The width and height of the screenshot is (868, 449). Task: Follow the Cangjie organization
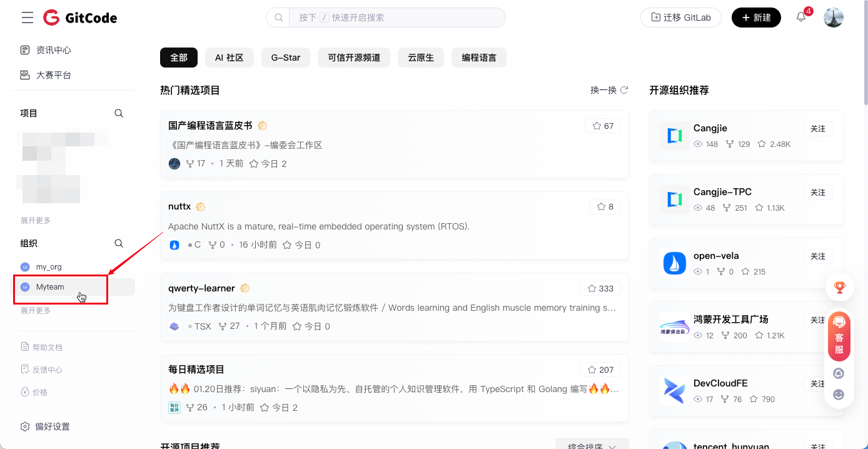pos(817,129)
